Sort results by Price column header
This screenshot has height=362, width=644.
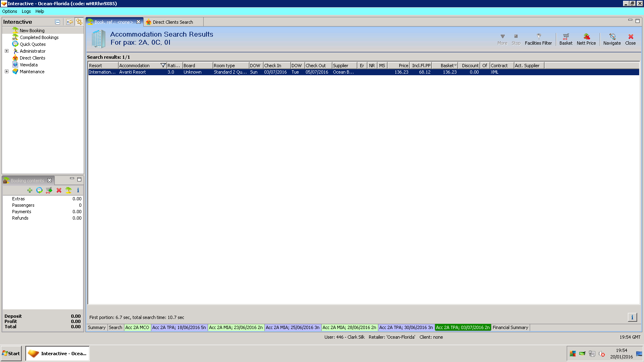point(399,66)
